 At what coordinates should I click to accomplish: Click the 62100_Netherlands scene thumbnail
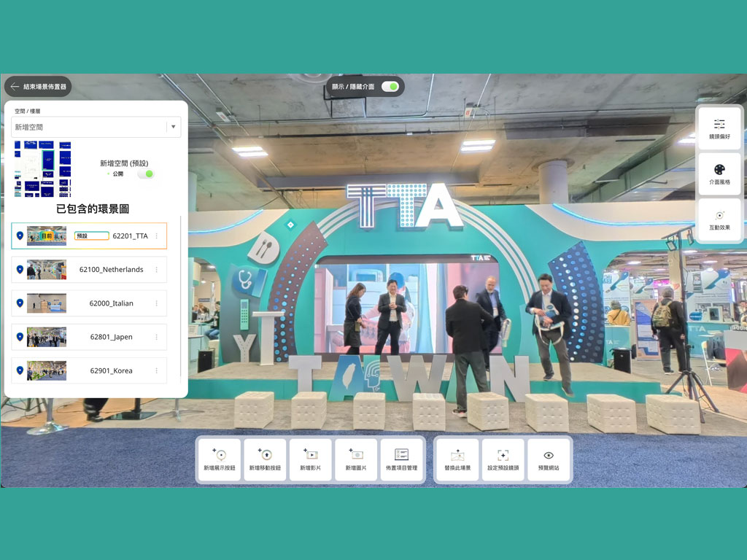[46, 270]
